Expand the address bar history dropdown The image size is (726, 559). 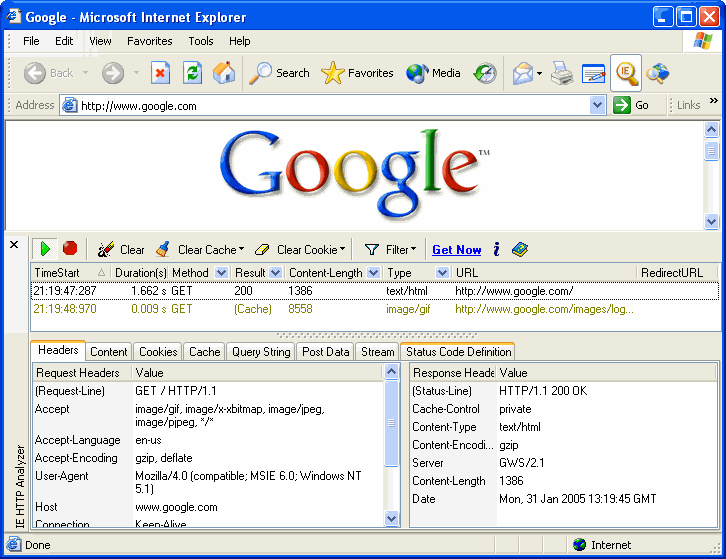[597, 105]
